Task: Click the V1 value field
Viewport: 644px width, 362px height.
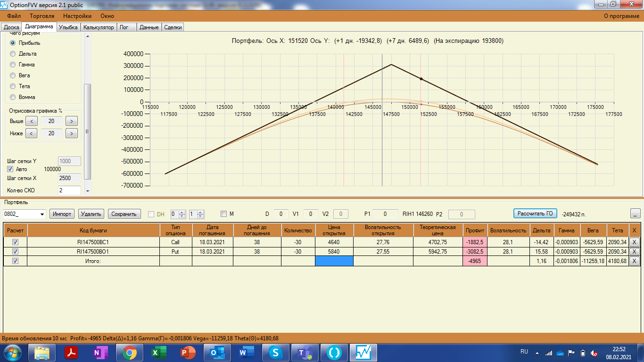Action: point(311,214)
